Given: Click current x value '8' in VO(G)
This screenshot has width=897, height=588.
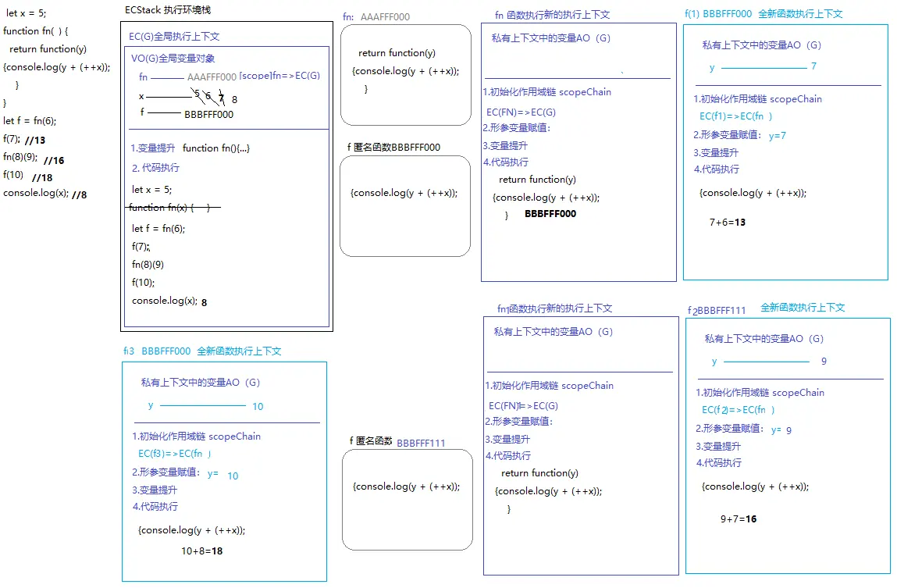Looking at the screenshot, I should [x=234, y=99].
